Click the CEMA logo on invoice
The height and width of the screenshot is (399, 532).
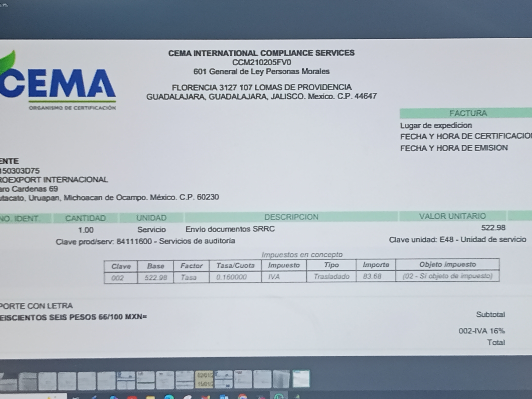pyautogui.click(x=58, y=83)
